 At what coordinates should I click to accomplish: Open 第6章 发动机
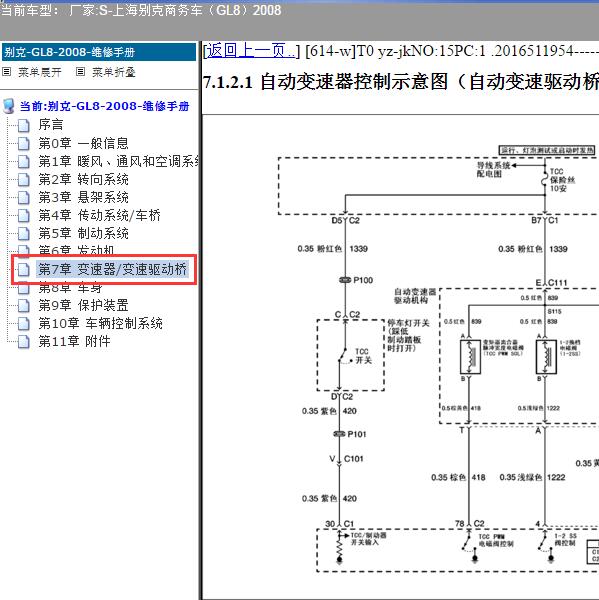pyautogui.click(x=76, y=250)
